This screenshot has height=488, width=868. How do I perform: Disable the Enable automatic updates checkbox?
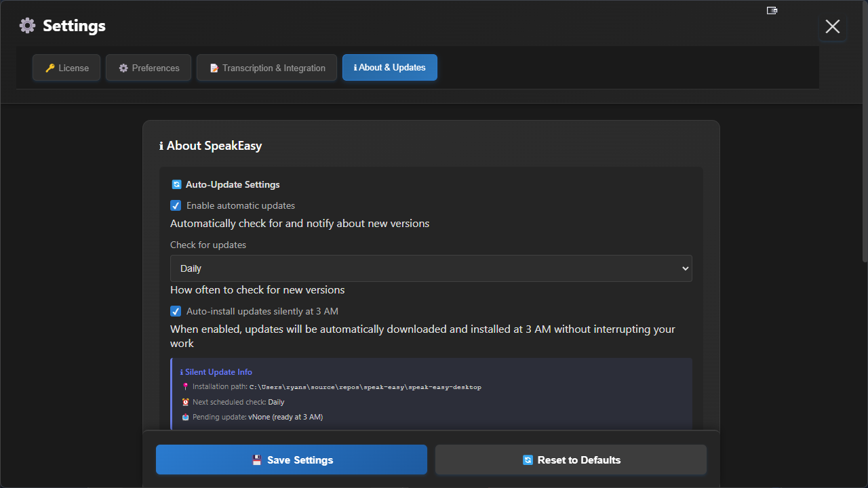pyautogui.click(x=176, y=205)
